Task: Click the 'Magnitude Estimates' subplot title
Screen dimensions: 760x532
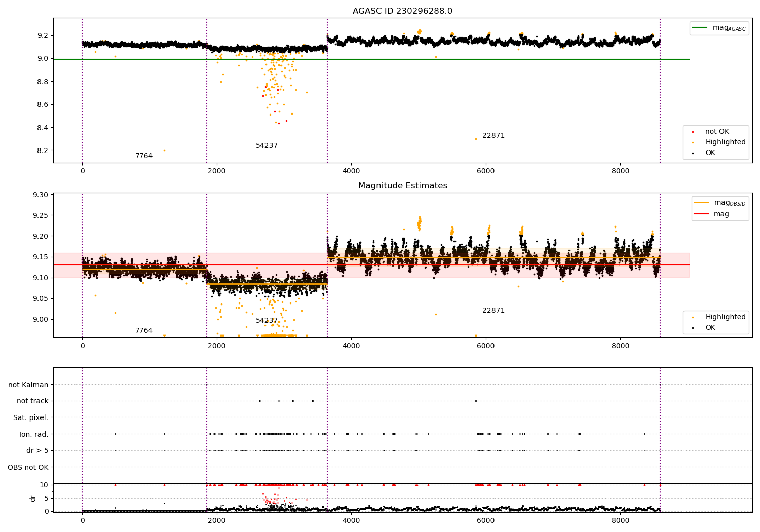Action: coord(402,186)
